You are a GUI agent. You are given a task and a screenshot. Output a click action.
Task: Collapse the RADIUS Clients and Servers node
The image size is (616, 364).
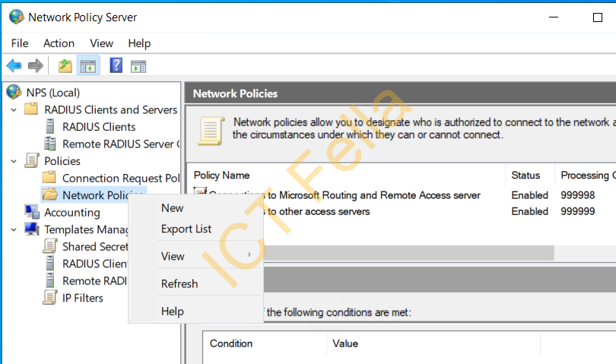click(x=14, y=110)
